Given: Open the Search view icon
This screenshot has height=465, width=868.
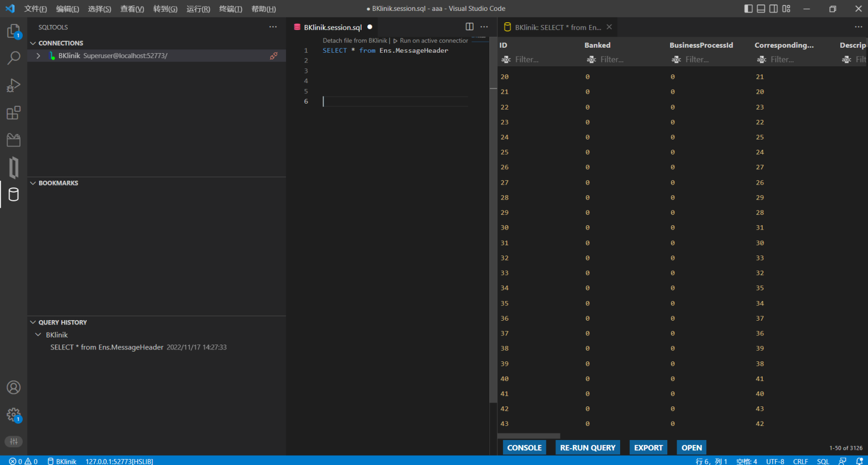Looking at the screenshot, I should pyautogui.click(x=14, y=58).
